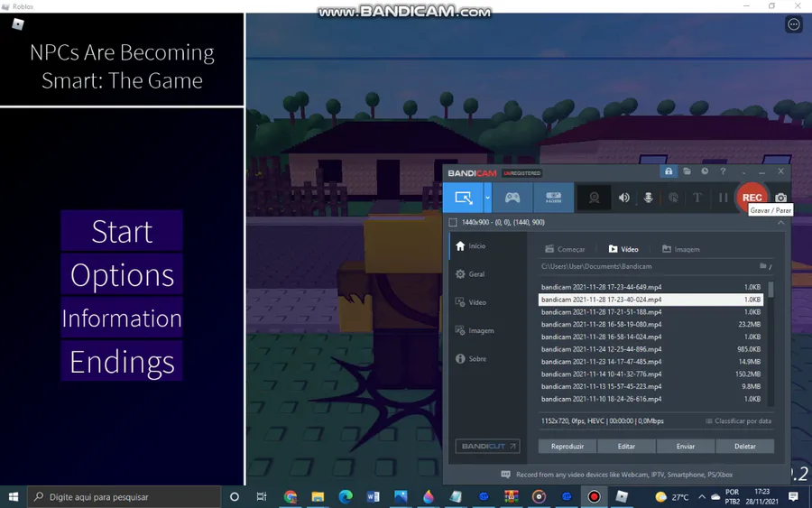The width and height of the screenshot is (812, 508).
Task: Open the Windows Start menu
Action: pyautogui.click(x=14, y=496)
